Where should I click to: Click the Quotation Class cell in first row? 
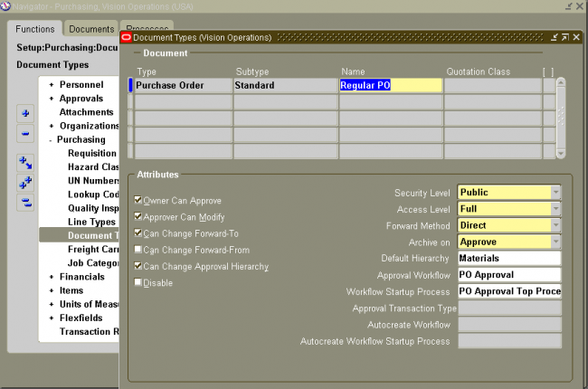[492, 86]
